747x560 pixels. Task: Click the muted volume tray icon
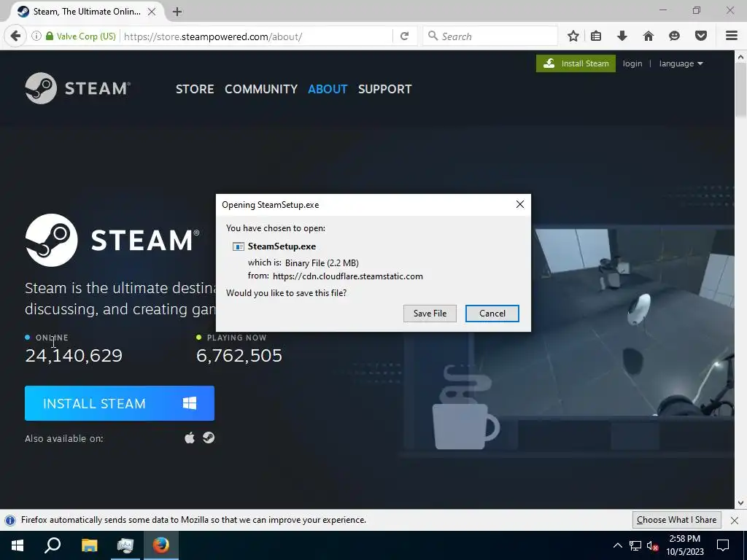point(652,545)
